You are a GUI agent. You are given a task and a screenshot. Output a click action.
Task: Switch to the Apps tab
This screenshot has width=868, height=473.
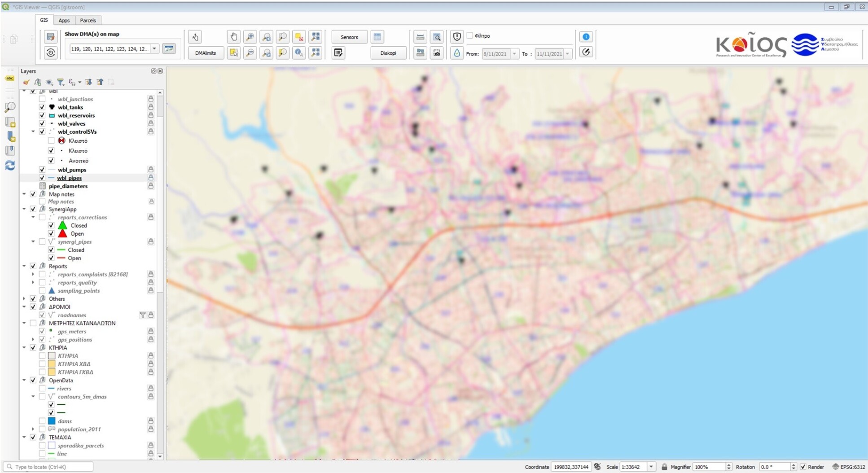pyautogui.click(x=64, y=20)
